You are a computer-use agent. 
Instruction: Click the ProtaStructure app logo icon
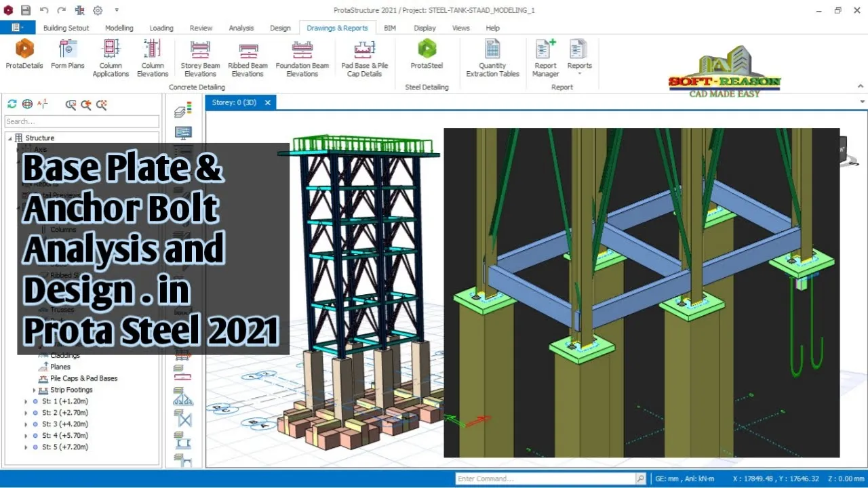[x=7, y=10]
